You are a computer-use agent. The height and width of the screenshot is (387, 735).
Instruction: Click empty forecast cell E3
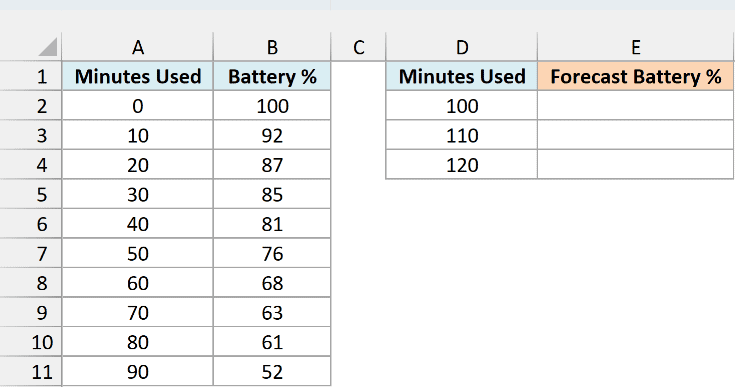click(x=636, y=135)
